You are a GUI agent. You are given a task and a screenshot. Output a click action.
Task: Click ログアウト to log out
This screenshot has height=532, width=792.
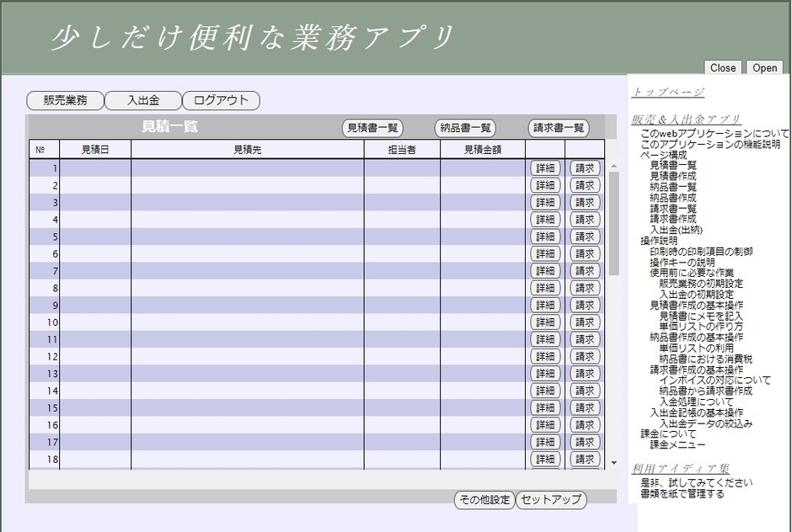click(x=222, y=99)
